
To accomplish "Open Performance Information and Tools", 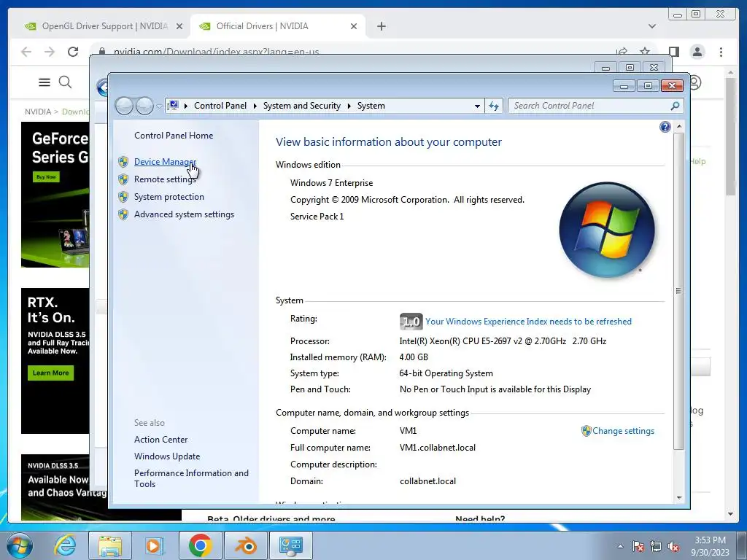I will coord(191,478).
